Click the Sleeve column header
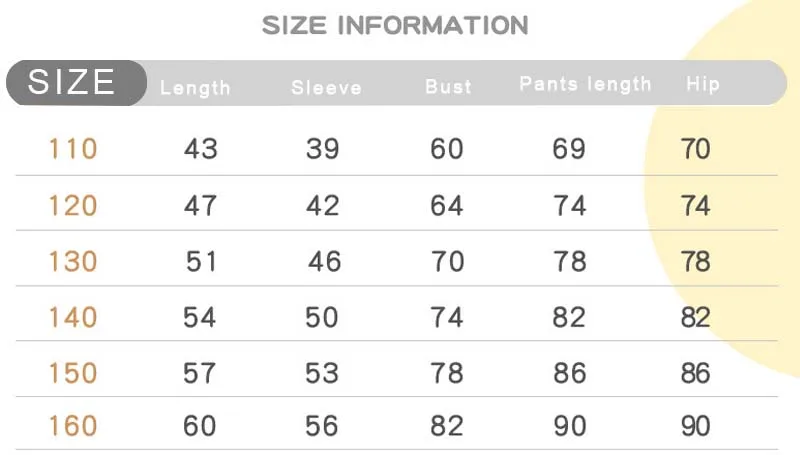800x455 pixels. (326, 87)
